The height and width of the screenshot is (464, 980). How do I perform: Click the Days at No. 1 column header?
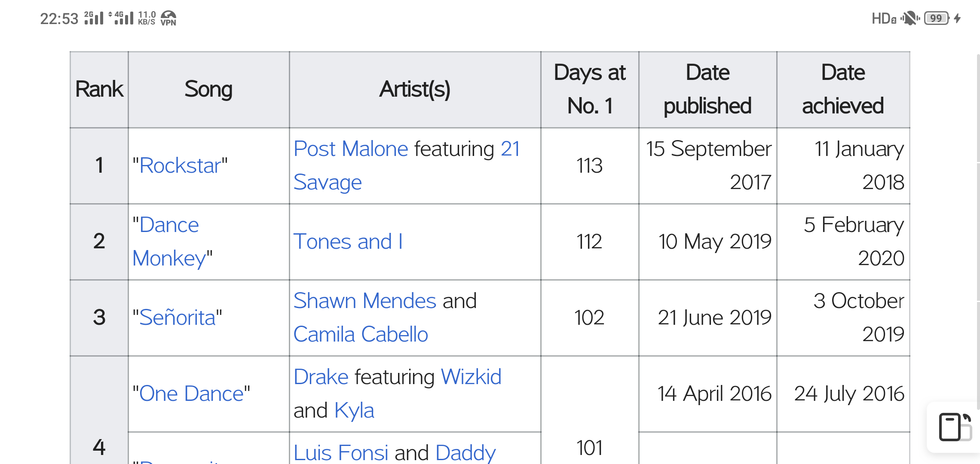pos(590,89)
